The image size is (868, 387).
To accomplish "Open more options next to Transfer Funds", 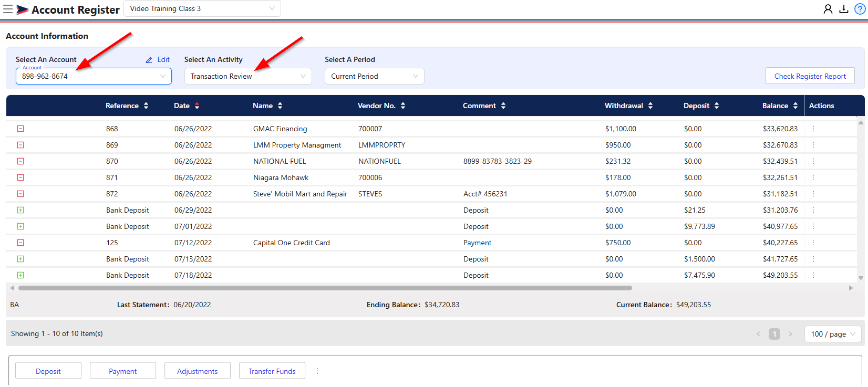I will (x=317, y=371).
